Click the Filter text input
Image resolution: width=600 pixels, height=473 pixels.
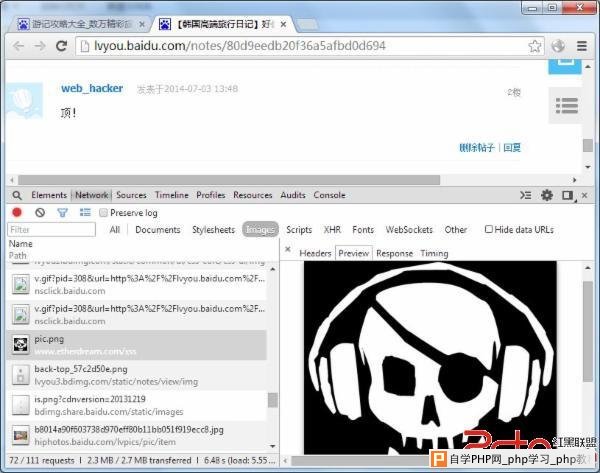pos(51,230)
